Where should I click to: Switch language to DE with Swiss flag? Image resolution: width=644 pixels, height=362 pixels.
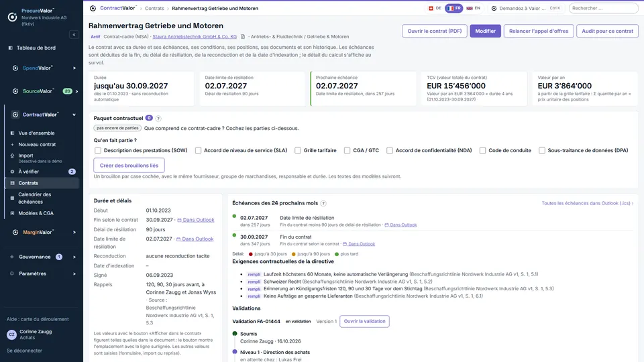(435, 8)
